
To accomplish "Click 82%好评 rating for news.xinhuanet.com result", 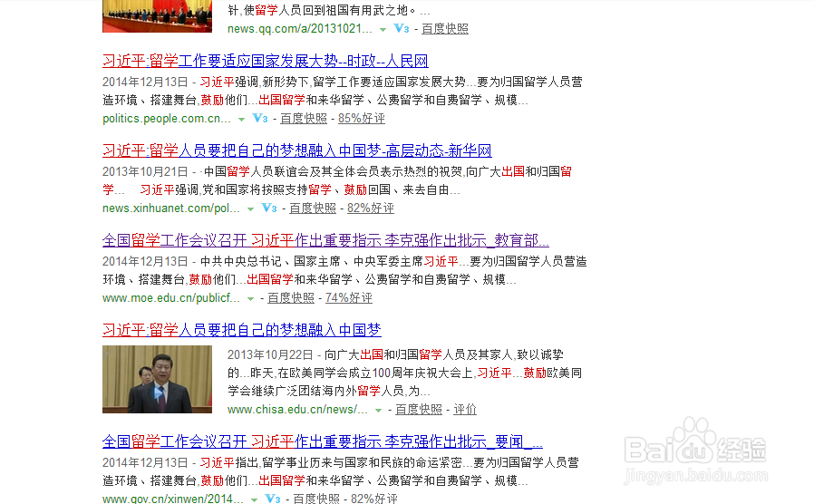I will click(x=371, y=208).
